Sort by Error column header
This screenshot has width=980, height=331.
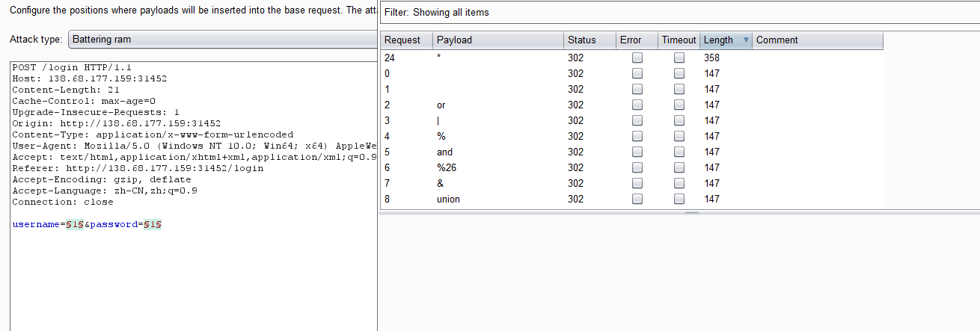(637, 40)
